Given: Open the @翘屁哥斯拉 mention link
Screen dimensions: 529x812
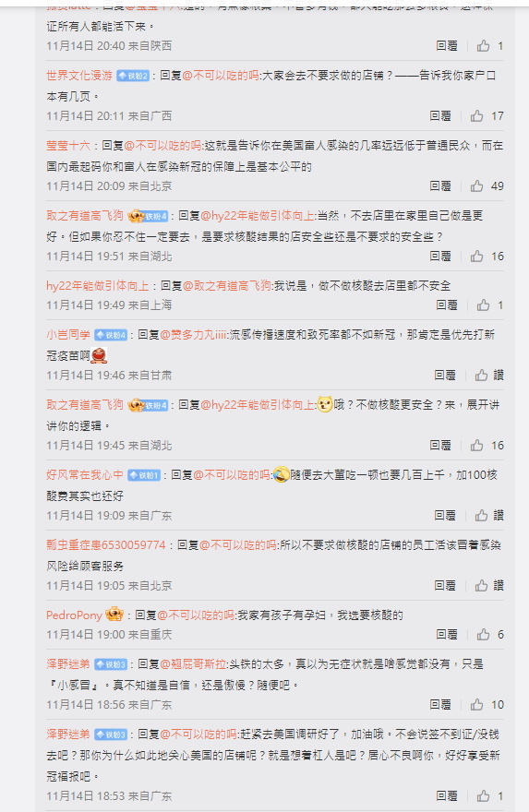Looking at the screenshot, I should [193, 663].
